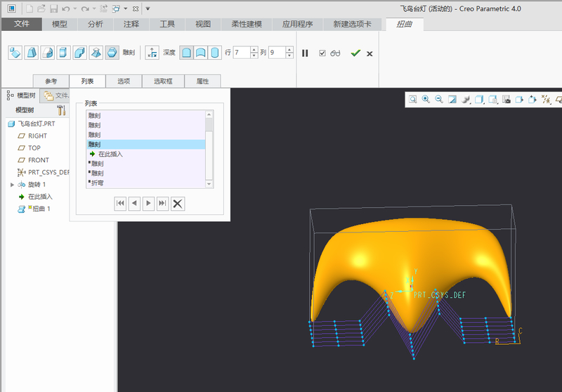
Task: Step forward one item in list
Action: point(148,204)
